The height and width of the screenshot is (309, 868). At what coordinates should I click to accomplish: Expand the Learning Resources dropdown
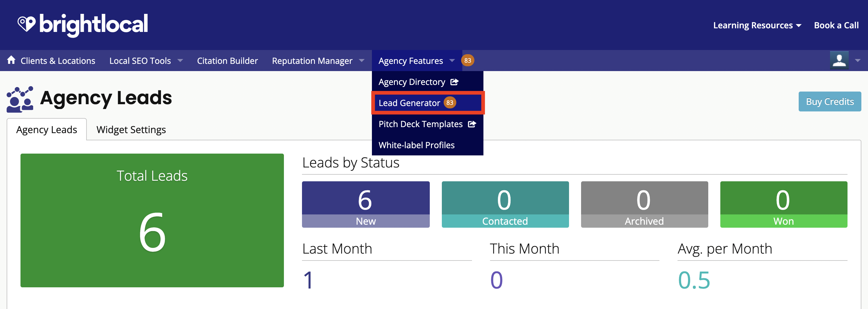pyautogui.click(x=757, y=25)
